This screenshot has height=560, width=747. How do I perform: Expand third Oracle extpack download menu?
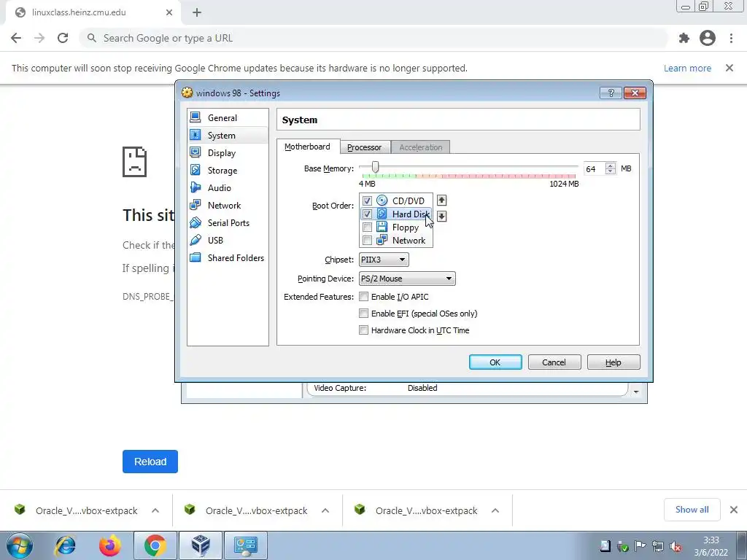[495, 510]
